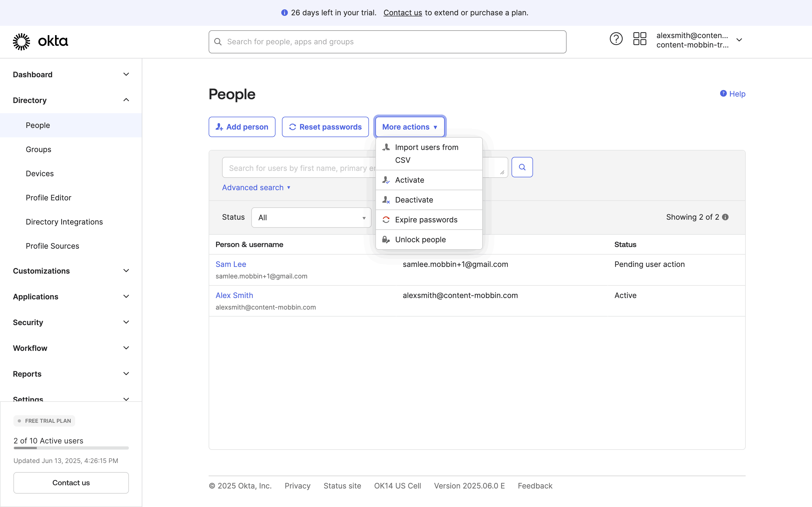
Task: Select Import users from CSV
Action: [x=427, y=153]
